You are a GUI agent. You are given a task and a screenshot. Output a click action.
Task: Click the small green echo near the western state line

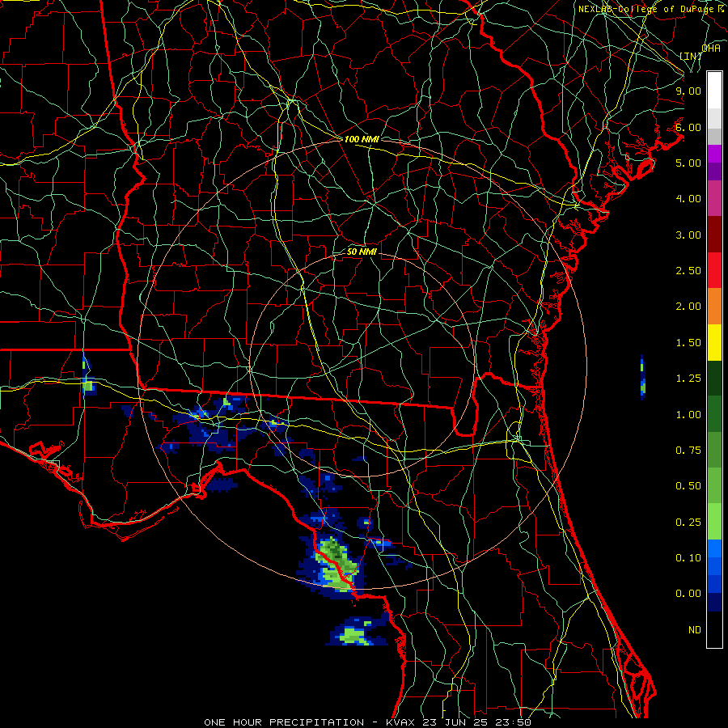(x=87, y=385)
